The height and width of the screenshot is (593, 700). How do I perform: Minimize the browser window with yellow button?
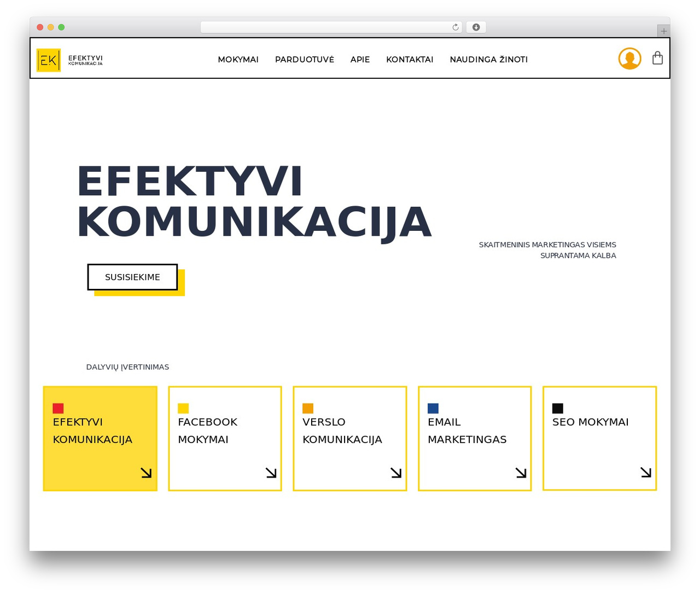(51, 27)
